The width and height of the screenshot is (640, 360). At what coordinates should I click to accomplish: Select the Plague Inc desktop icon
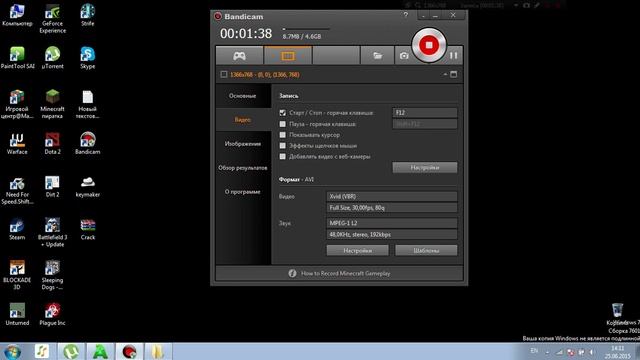52,314
